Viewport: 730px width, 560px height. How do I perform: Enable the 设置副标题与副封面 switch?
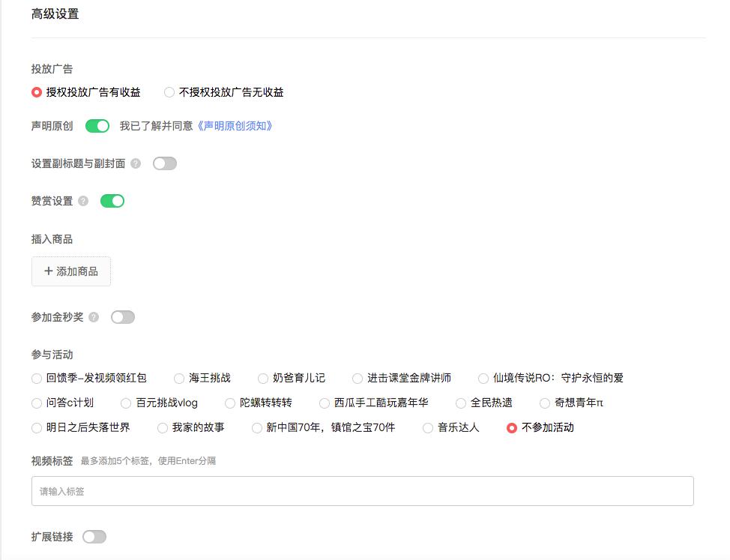tap(164, 163)
